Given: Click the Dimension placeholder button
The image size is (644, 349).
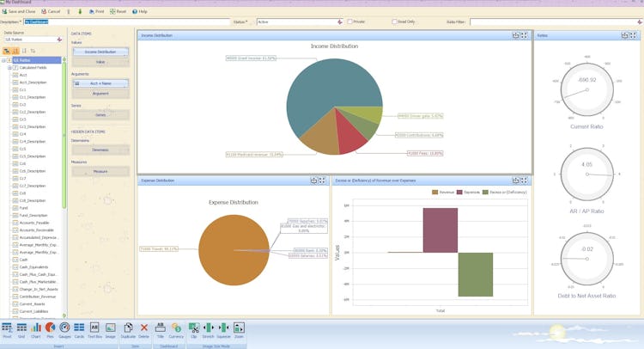Looking at the screenshot, I should point(100,150).
